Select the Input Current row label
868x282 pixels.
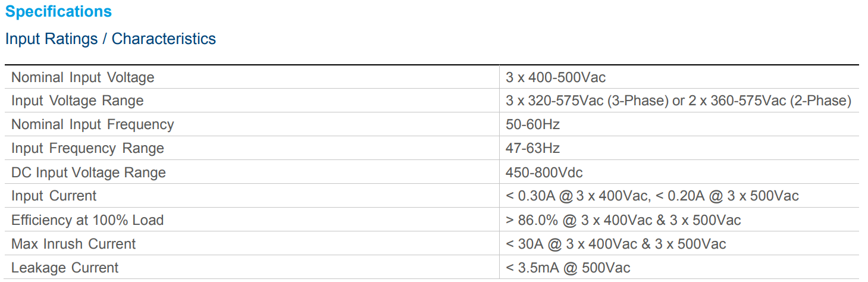point(54,196)
